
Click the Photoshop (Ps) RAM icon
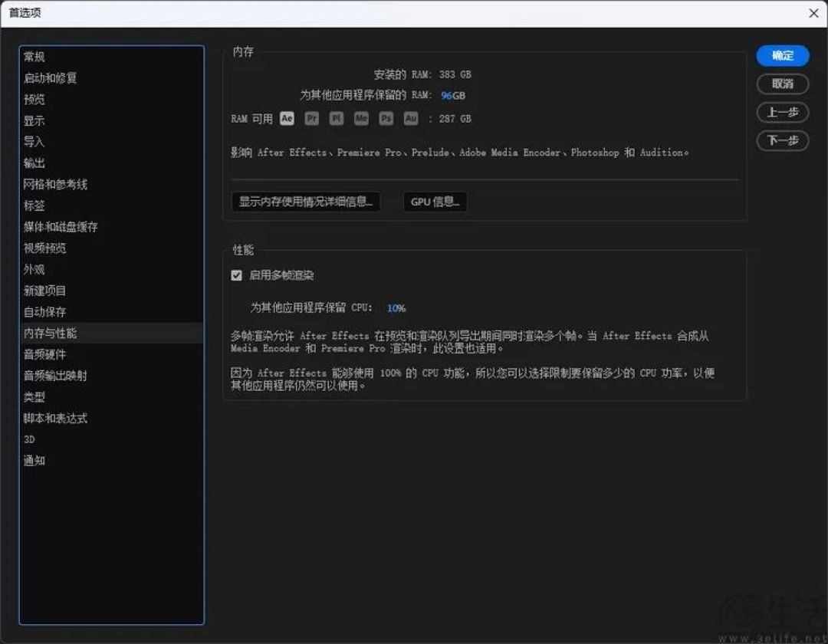(386, 118)
